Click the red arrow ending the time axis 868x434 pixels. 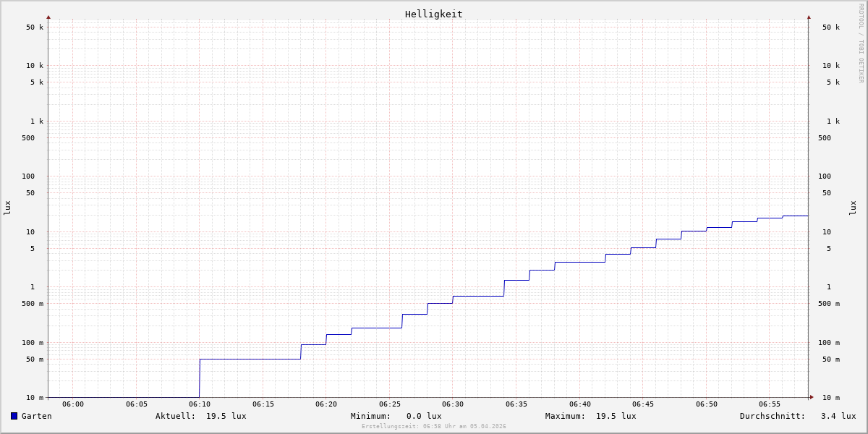click(812, 397)
